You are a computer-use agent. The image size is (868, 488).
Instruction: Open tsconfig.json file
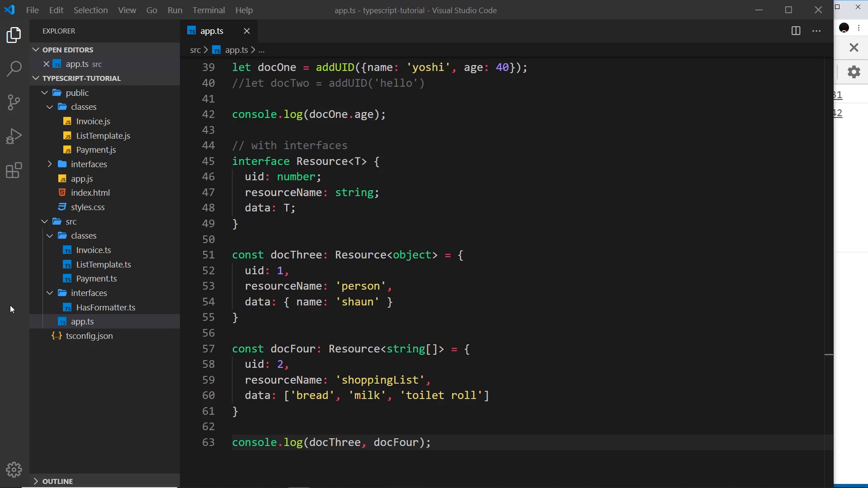coord(89,336)
